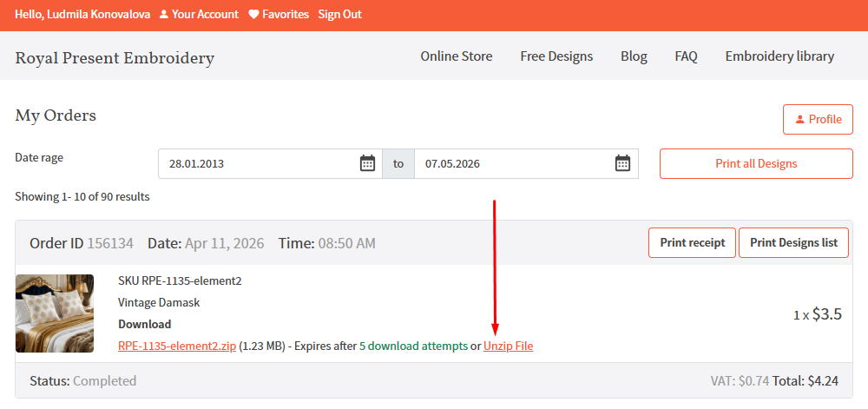Click the heart icon beside Favorites
The width and height of the screenshot is (868, 409).
click(253, 15)
